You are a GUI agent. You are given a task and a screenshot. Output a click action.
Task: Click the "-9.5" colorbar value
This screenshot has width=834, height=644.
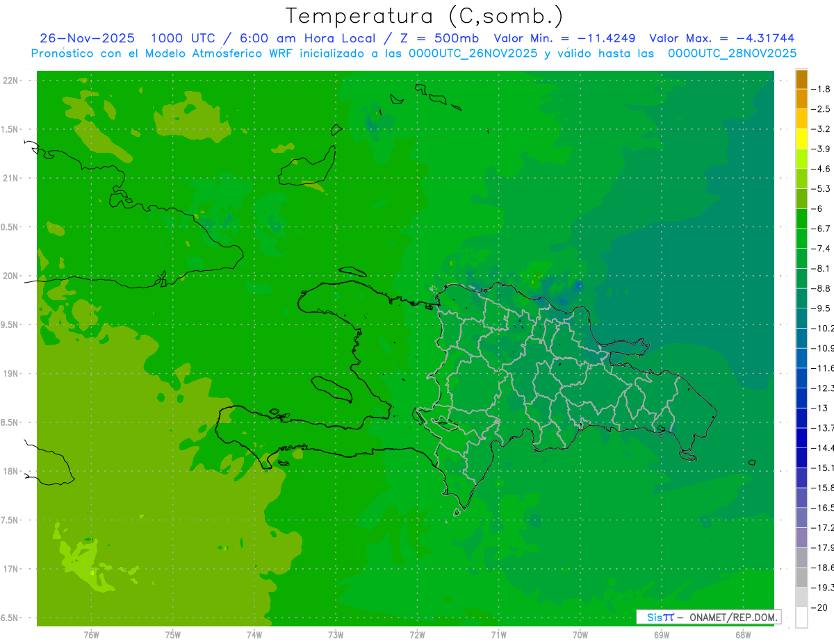[820, 308]
